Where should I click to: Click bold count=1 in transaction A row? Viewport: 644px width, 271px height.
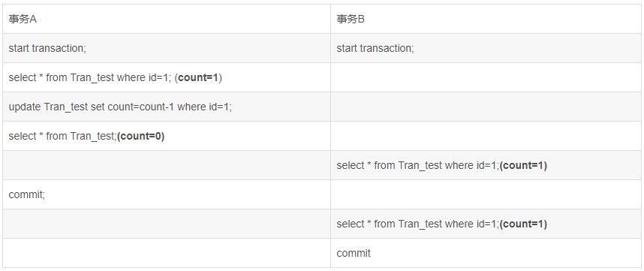coord(198,77)
